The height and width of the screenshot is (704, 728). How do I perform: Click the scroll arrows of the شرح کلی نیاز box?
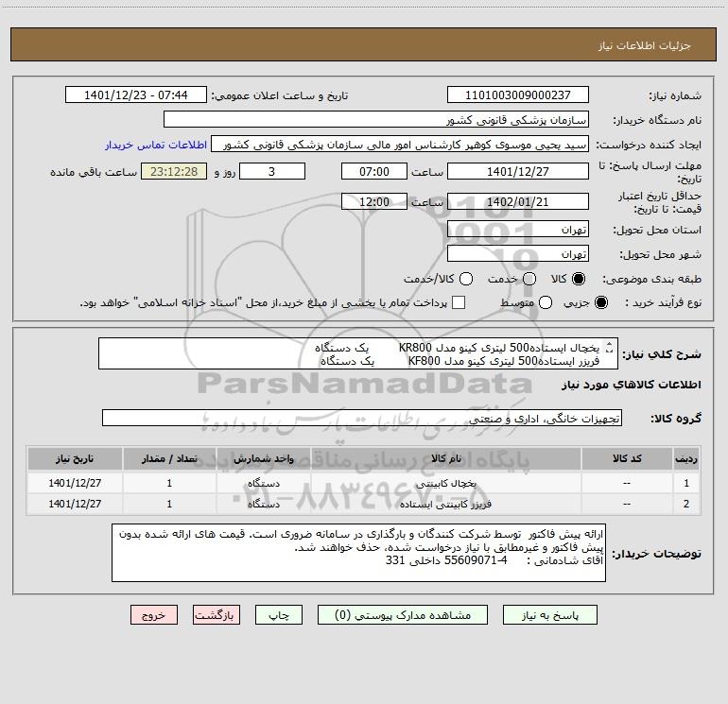pyautogui.click(x=610, y=347)
